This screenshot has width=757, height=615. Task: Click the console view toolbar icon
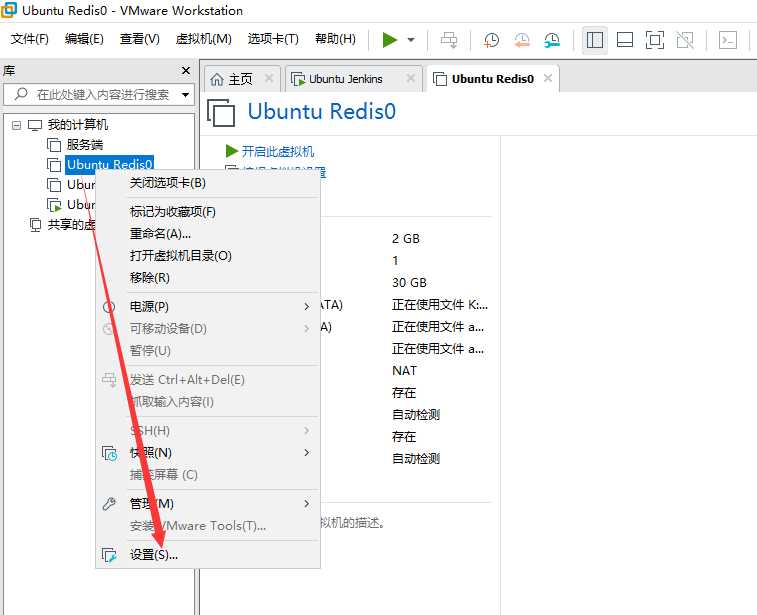point(728,40)
